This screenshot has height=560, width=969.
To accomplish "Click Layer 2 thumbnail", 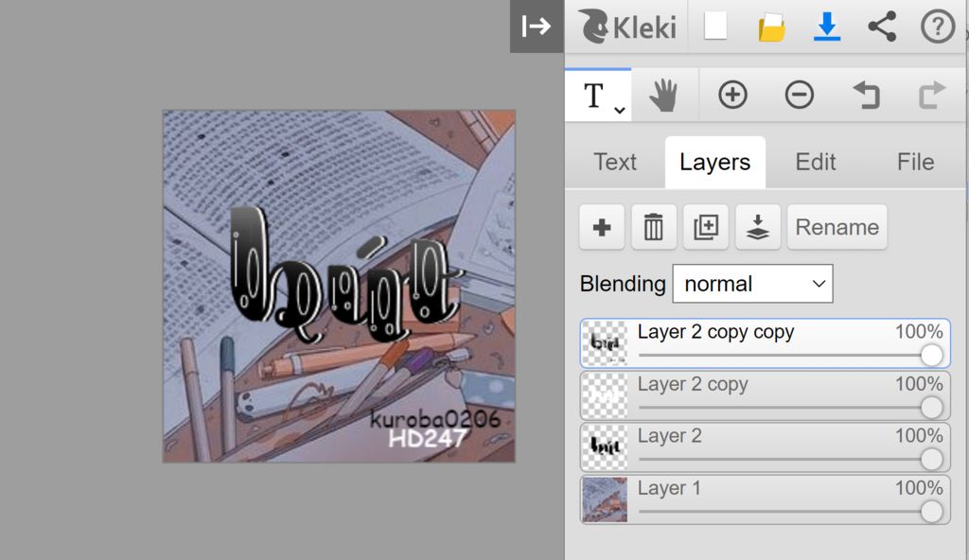I will click(605, 446).
